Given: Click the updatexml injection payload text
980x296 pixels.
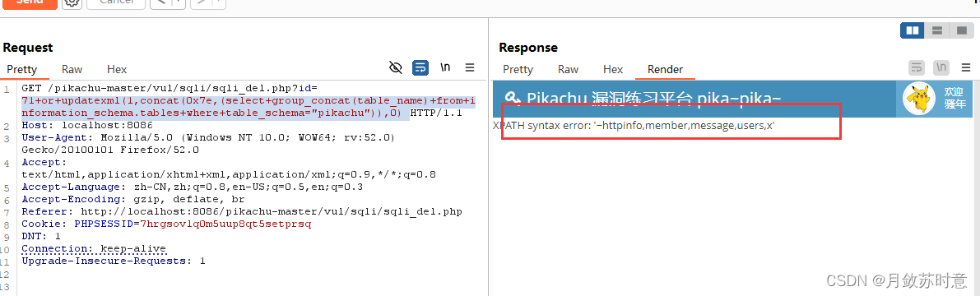Looking at the screenshot, I should pyautogui.click(x=248, y=107).
